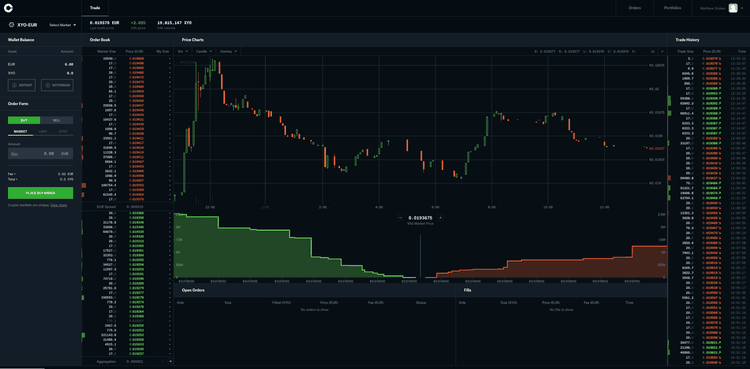The height and width of the screenshot is (369, 750).
Task: Open the Overlay dropdown
Action: point(228,51)
